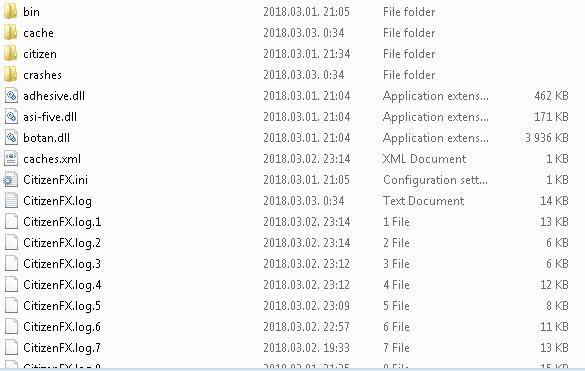Select the cache folder icon
The width and height of the screenshot is (585, 371).
point(10,32)
